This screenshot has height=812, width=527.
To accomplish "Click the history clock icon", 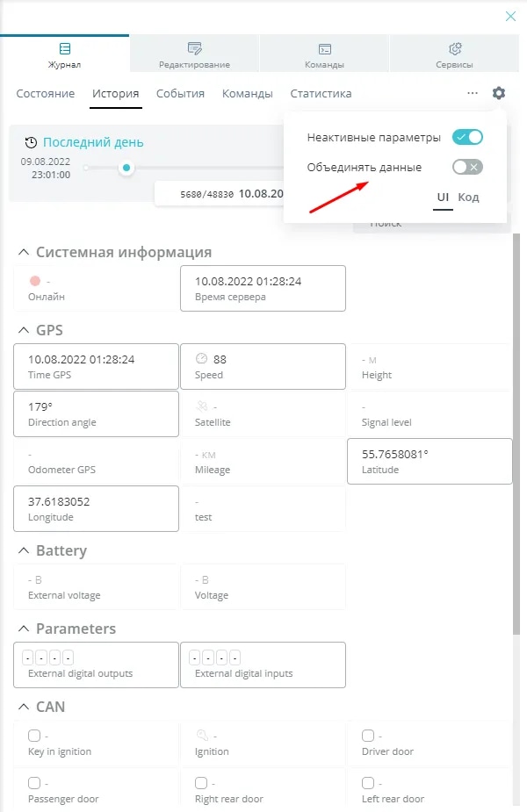I will (31, 143).
